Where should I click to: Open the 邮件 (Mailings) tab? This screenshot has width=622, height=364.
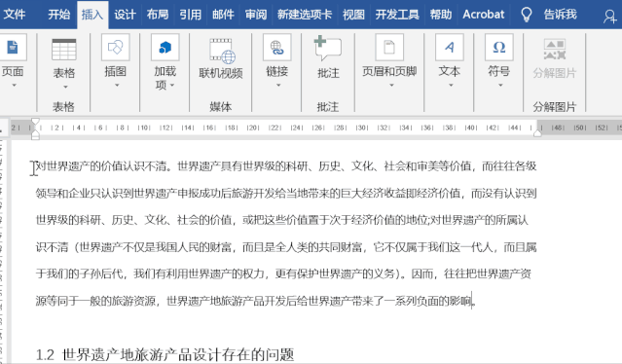(x=223, y=15)
